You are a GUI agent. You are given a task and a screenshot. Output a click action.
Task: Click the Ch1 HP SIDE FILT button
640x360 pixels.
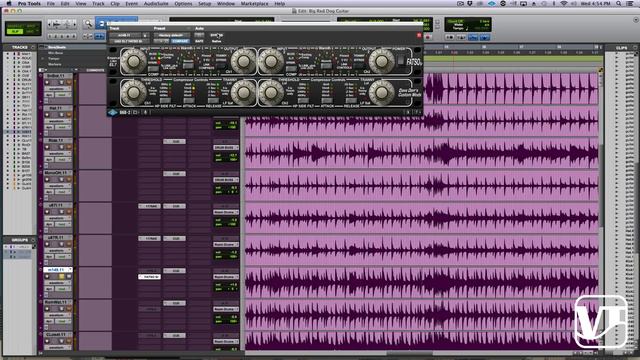(x=165, y=100)
